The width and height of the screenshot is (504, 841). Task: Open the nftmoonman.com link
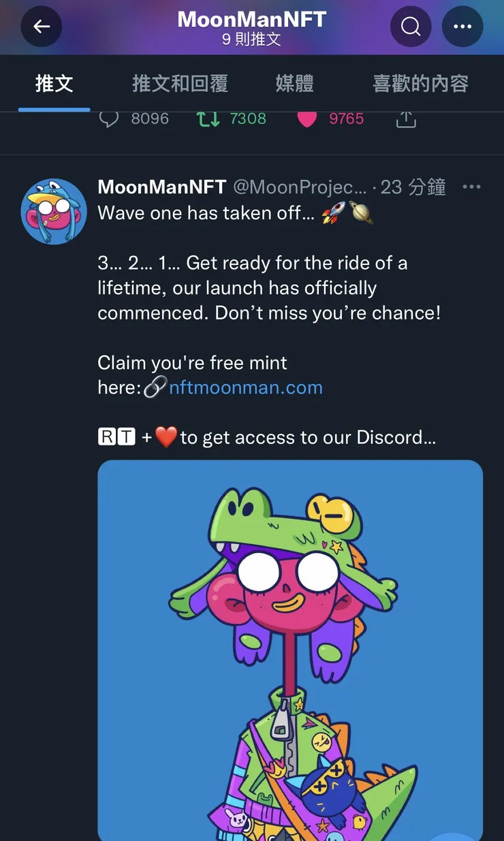point(245,387)
